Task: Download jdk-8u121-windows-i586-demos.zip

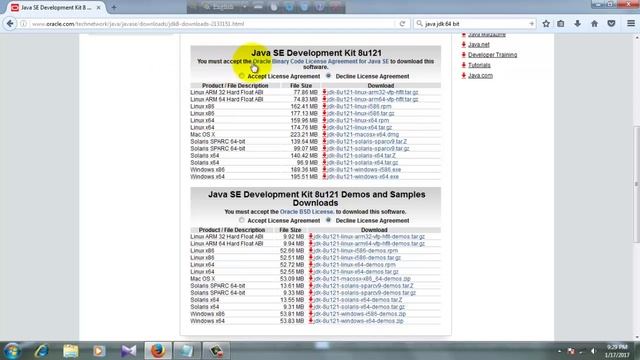Action: tap(360, 314)
